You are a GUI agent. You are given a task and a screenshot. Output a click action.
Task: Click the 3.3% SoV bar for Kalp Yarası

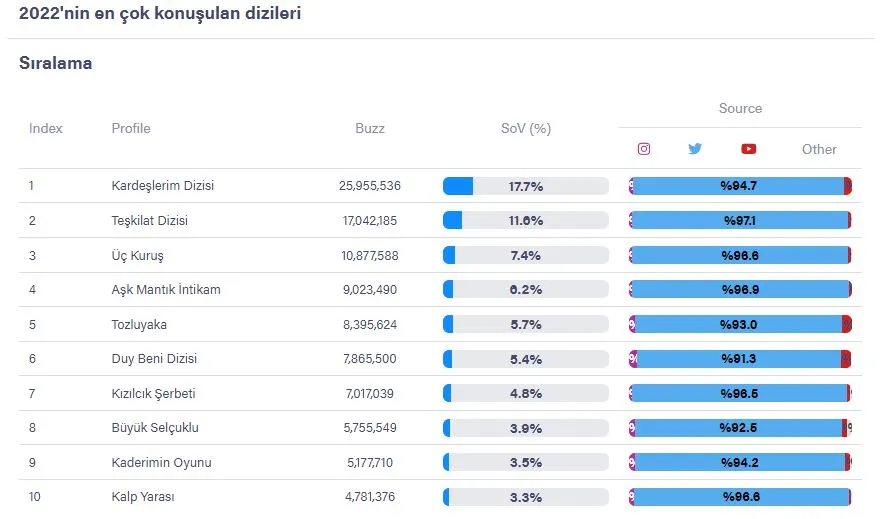click(x=526, y=497)
